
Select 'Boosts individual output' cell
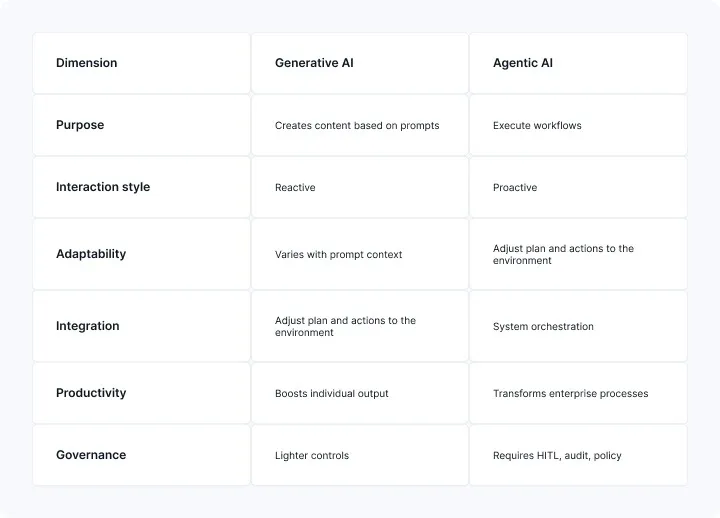click(x=360, y=393)
